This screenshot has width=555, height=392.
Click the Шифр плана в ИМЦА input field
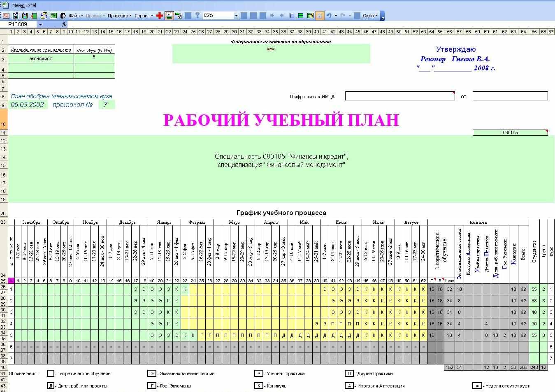tap(399, 96)
